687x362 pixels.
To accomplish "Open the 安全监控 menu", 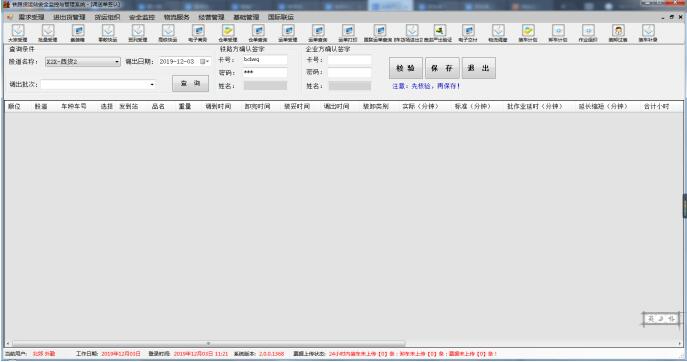I will [x=142, y=17].
